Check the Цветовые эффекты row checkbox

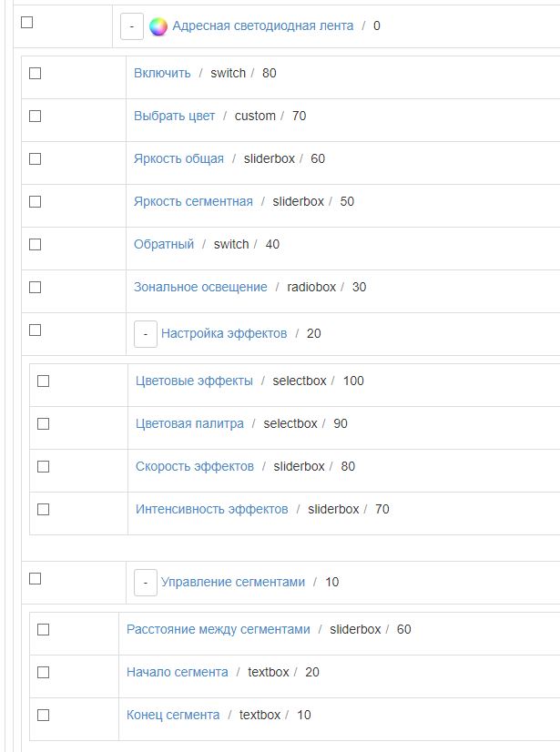pyautogui.click(x=43, y=381)
